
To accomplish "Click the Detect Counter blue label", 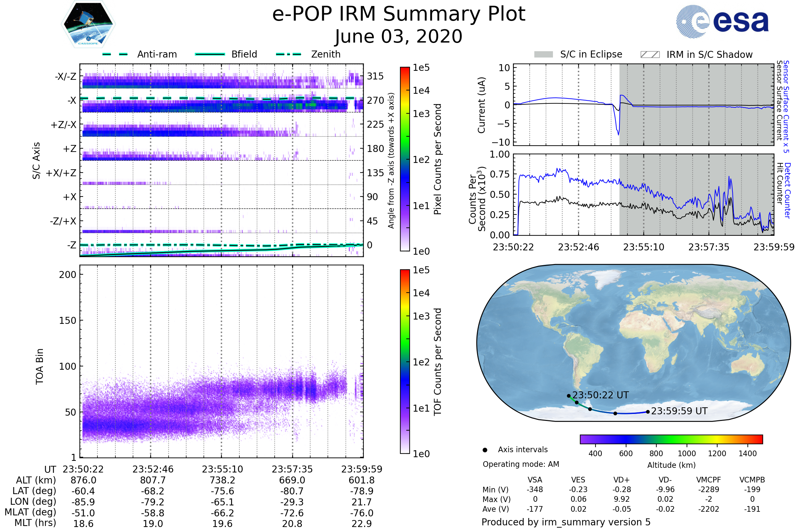I will point(788,190).
